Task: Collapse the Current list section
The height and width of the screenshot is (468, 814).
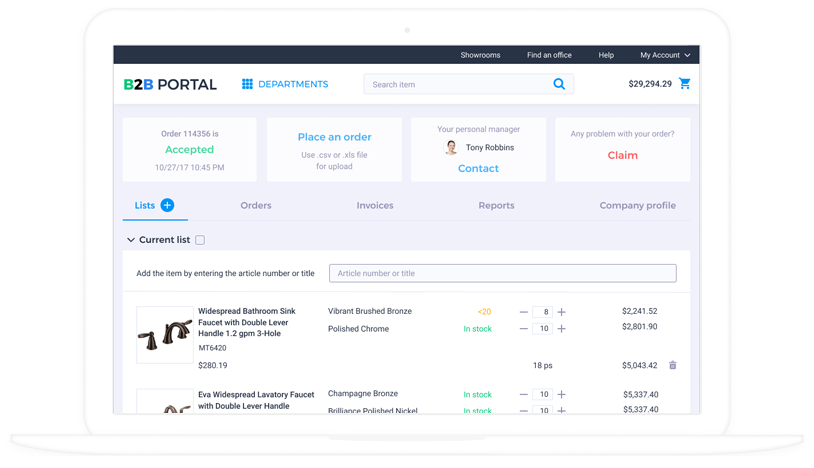Action: pos(131,240)
